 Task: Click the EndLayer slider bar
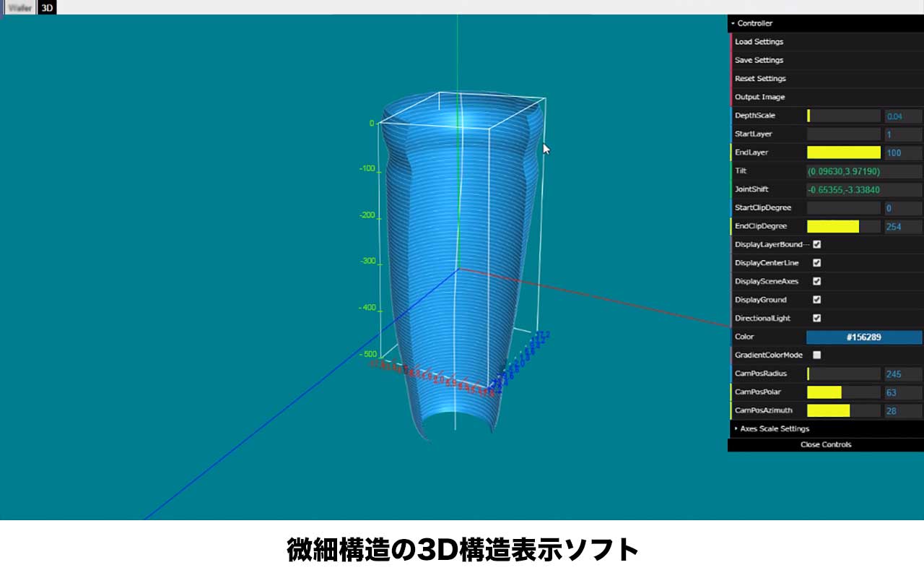843,152
